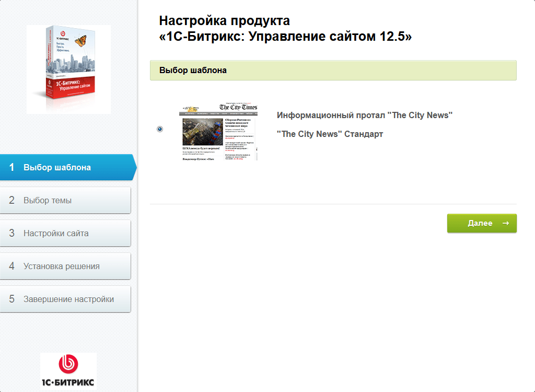535x392 pixels.
Task: Click the "The City News" Стандарт text
Action: (x=330, y=134)
